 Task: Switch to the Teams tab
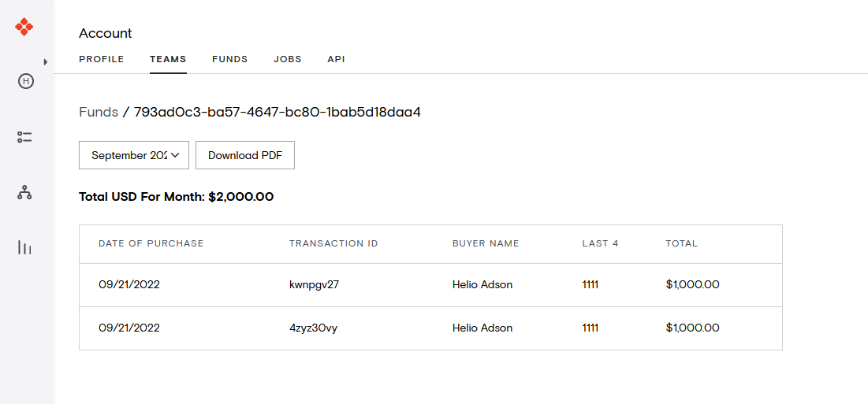pos(168,59)
